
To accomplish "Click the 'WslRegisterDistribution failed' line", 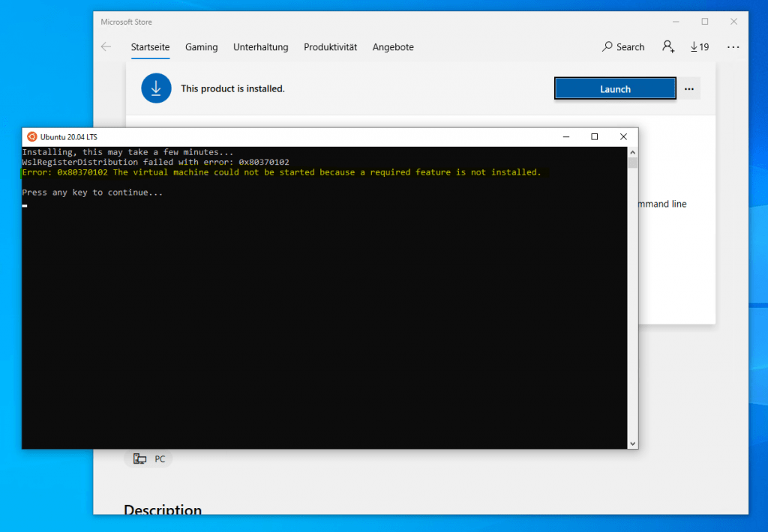I will coord(156,162).
